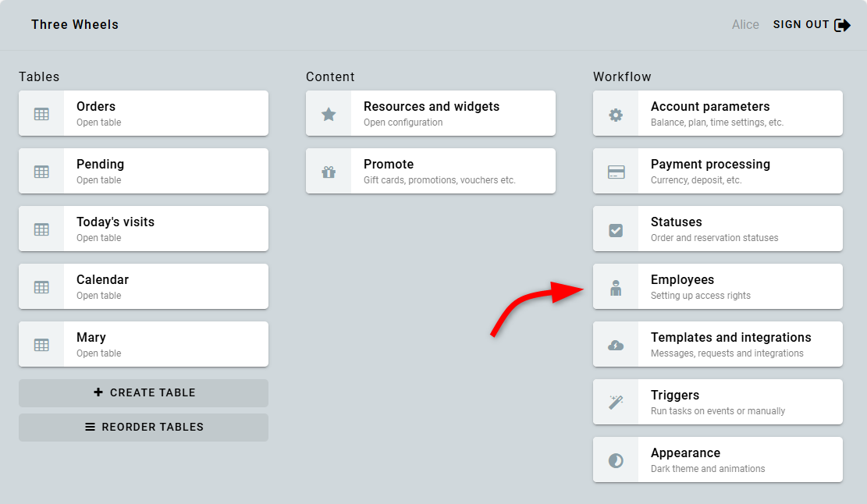Click the gear icon for Account parameters
Image resolution: width=867 pixels, height=504 pixels.
(616, 115)
